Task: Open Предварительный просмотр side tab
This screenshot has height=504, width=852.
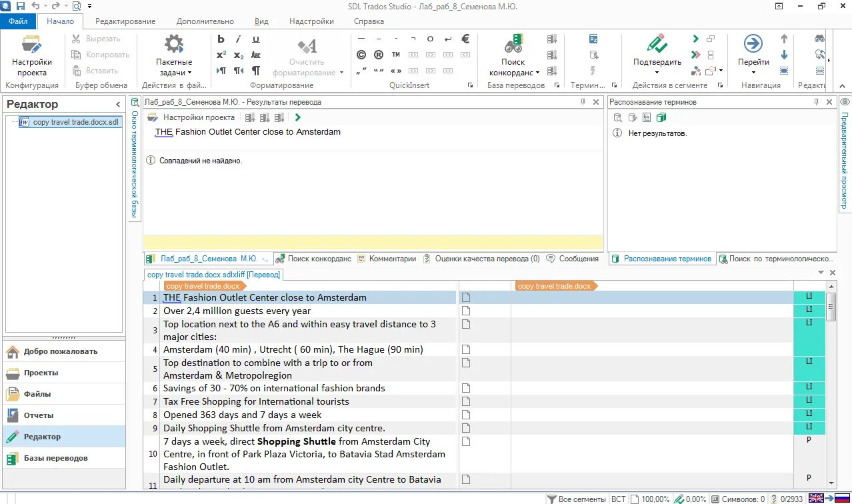Action: (x=845, y=155)
